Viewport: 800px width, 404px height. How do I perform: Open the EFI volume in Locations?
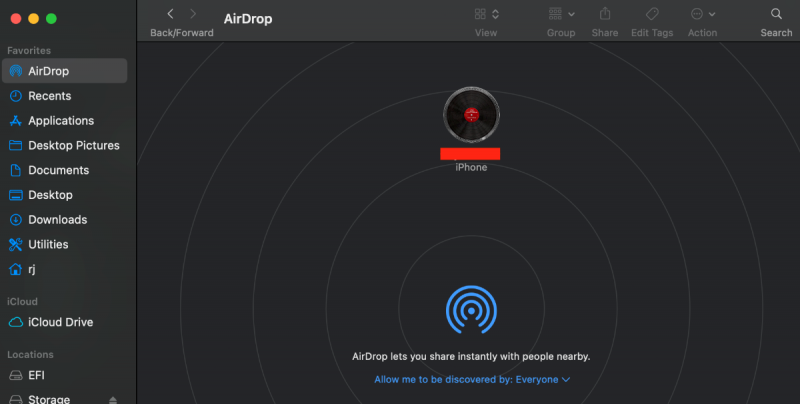click(64, 375)
